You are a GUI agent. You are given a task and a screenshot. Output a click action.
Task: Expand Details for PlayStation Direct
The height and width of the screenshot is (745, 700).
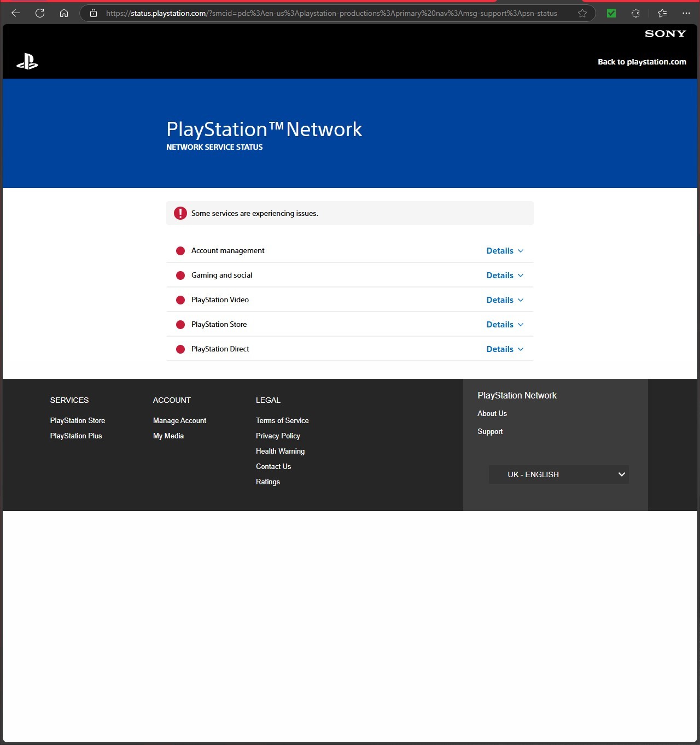[x=505, y=349]
